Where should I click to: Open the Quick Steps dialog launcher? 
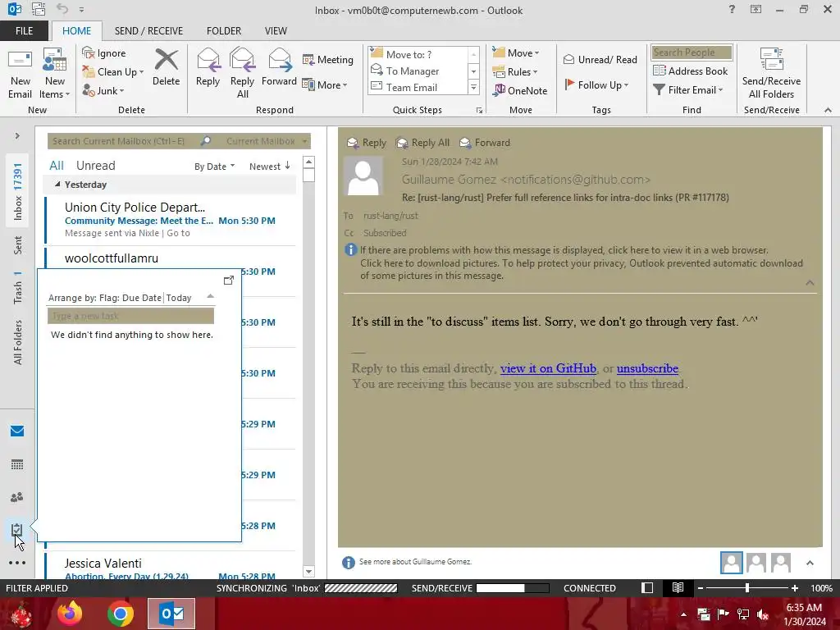click(x=479, y=111)
